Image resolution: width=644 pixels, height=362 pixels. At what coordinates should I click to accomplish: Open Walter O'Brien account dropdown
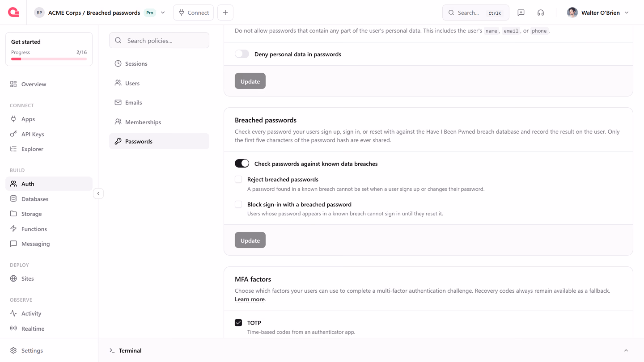pyautogui.click(x=598, y=13)
